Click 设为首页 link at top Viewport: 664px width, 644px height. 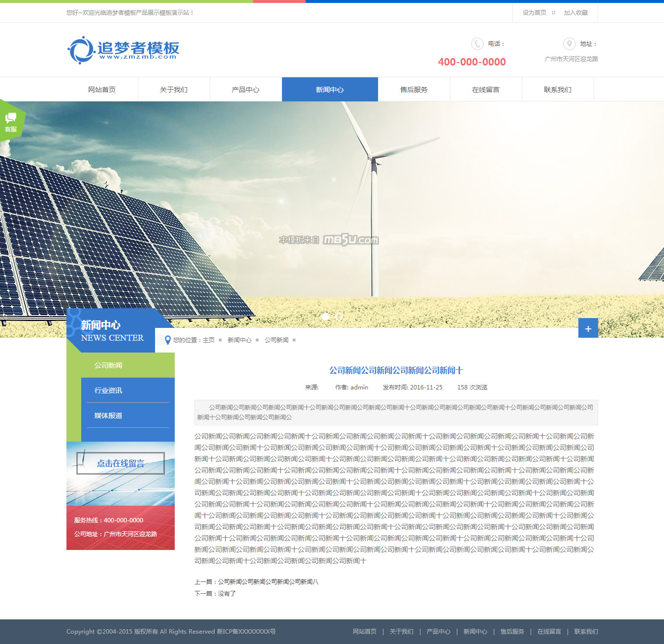[534, 13]
